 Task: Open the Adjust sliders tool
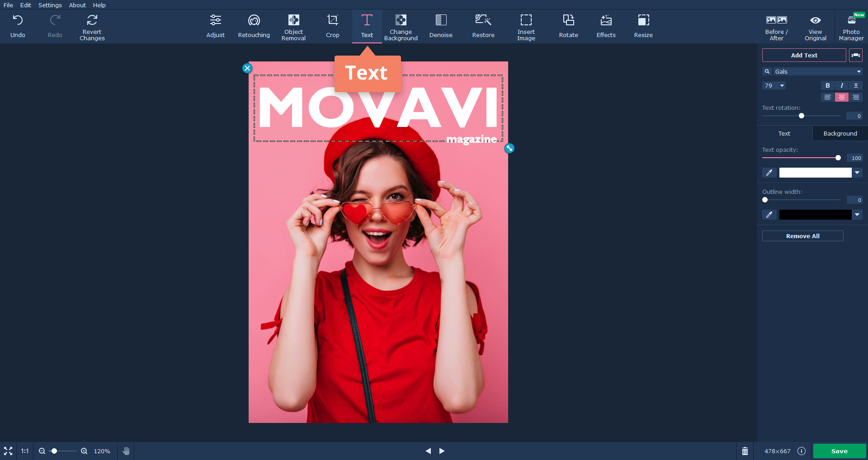[x=216, y=26]
